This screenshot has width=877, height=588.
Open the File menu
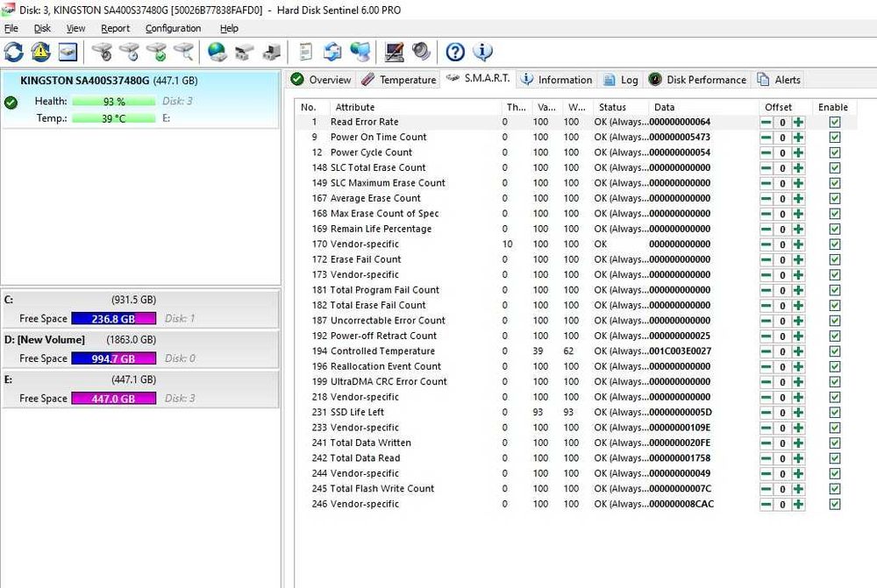[11, 28]
